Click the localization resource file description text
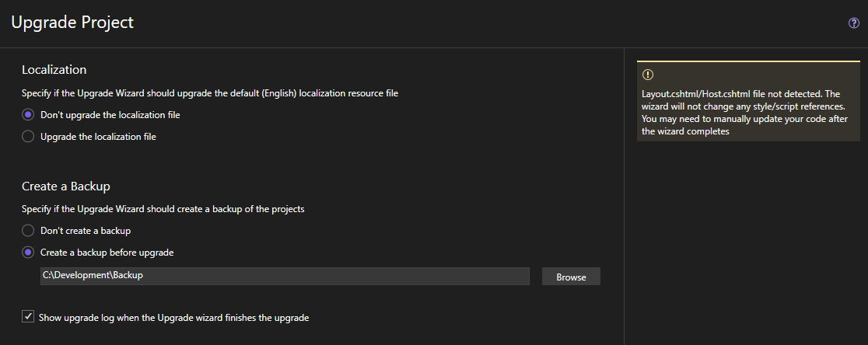Screen dimensions: 868x345 coord(209,93)
